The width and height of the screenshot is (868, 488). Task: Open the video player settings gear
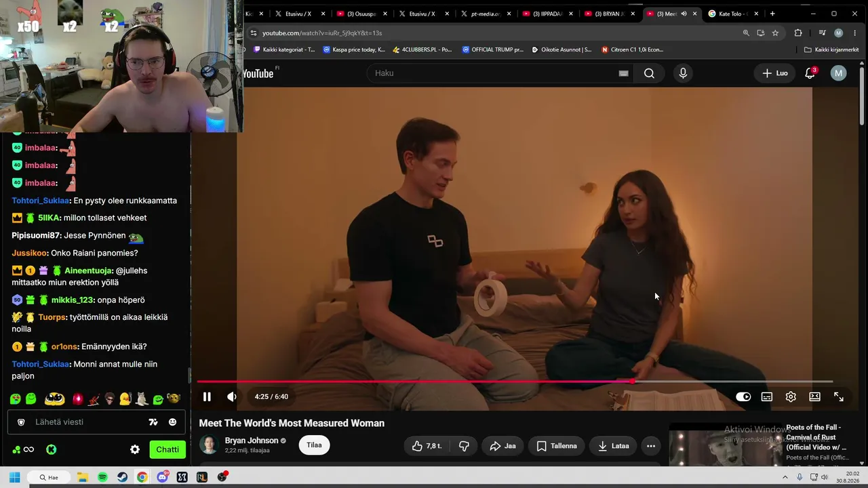click(x=791, y=396)
